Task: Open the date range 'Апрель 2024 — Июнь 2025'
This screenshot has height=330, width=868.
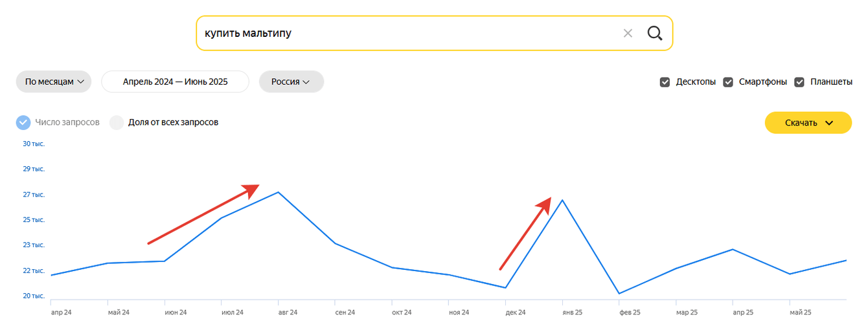Action: click(x=175, y=82)
